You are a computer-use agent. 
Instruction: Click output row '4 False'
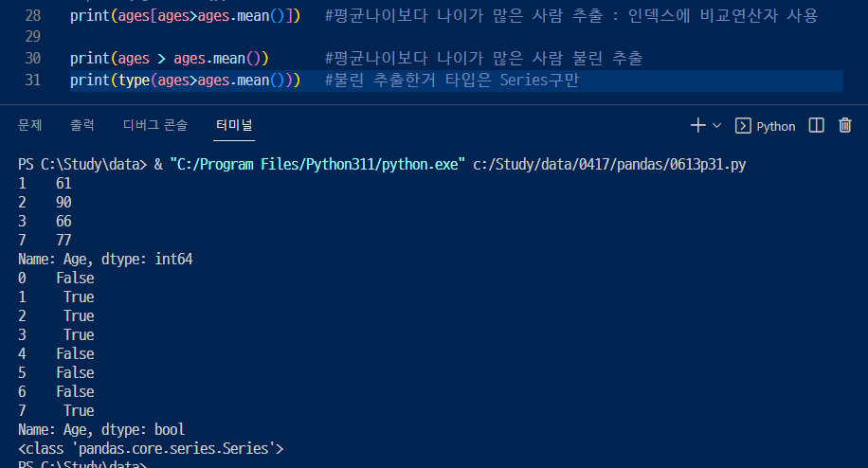(x=56, y=353)
